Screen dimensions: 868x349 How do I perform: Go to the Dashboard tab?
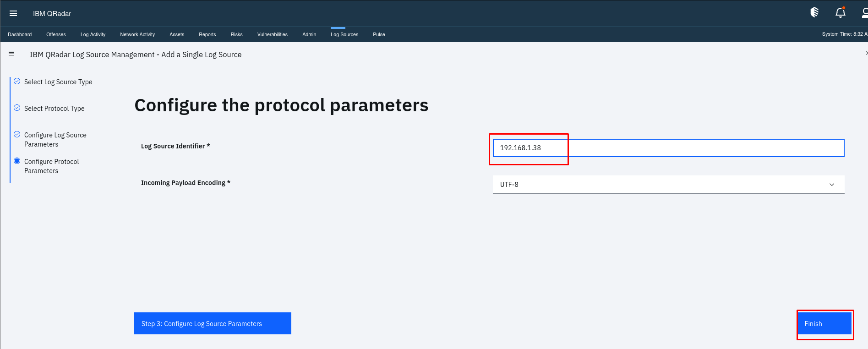(x=20, y=34)
